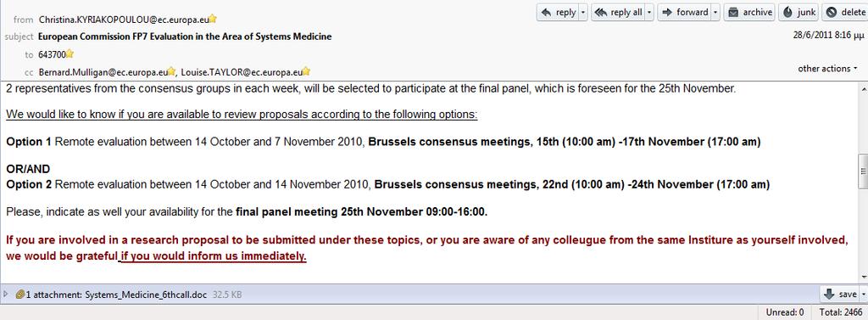The width and height of the screenshot is (868, 320).
Task: Click the message scrollbar down arrow
Action: [863, 276]
